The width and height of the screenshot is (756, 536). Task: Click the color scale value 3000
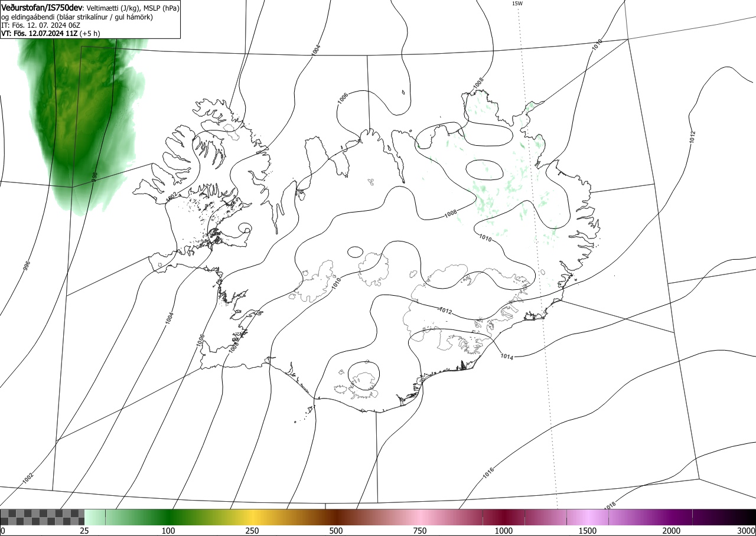[x=747, y=531]
